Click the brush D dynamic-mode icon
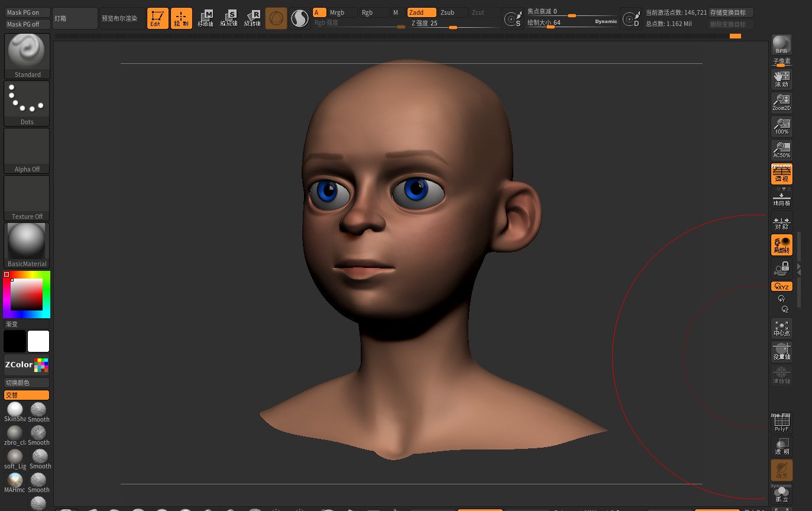812x511 pixels. coord(631,18)
